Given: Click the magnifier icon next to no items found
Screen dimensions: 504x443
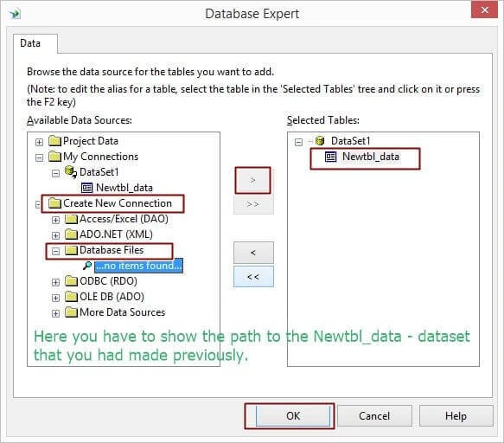Looking at the screenshot, I should point(87,266).
